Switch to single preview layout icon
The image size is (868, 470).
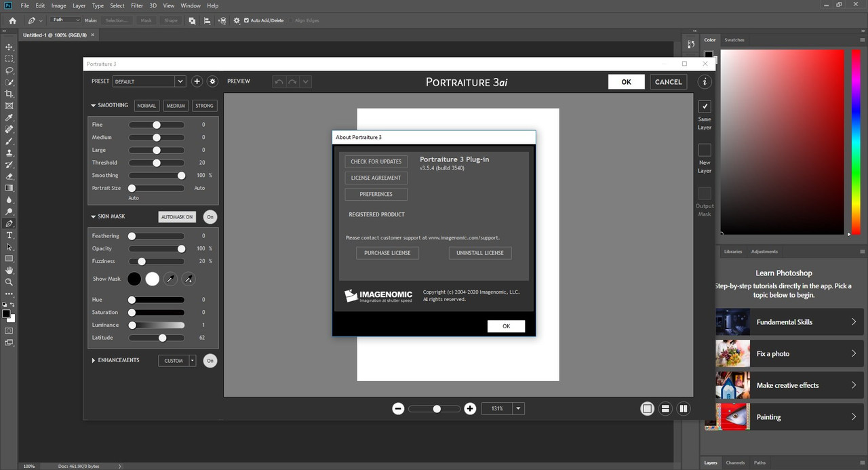[x=647, y=408]
